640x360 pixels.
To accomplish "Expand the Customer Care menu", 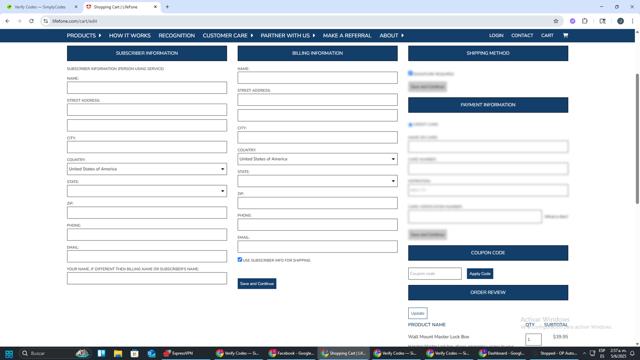I will point(228,36).
